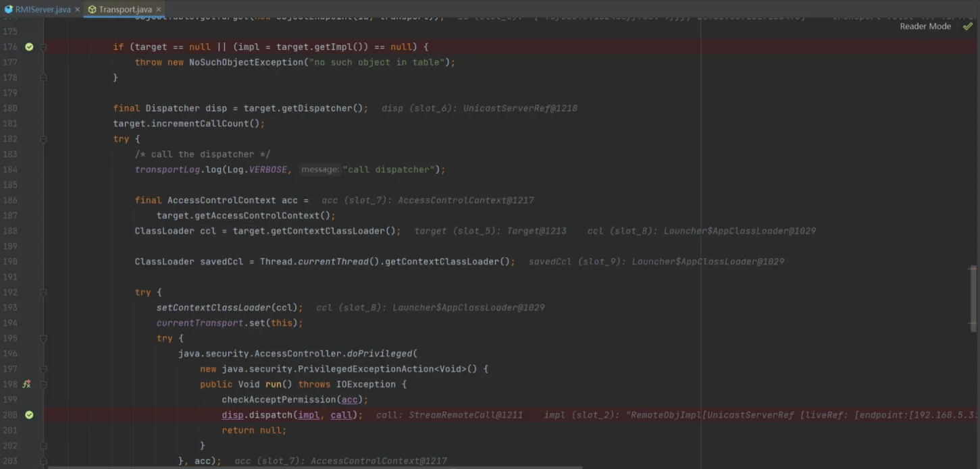Click setContextClassLoader on line 193
Image resolution: width=980 pixels, height=469 pixels.
[x=213, y=308]
